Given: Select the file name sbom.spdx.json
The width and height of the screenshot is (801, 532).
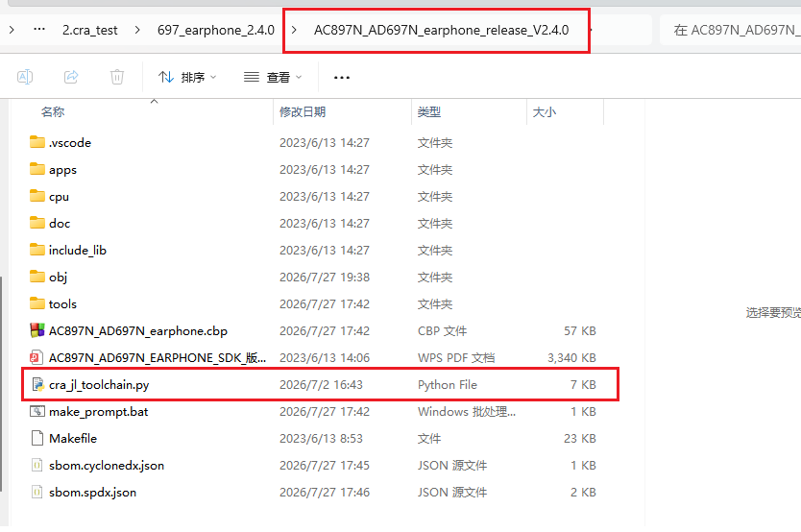Looking at the screenshot, I should [92, 493].
